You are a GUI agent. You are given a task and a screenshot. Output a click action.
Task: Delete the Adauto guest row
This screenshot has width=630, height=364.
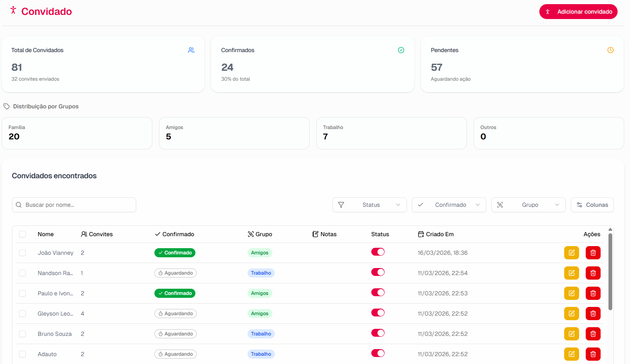pyautogui.click(x=593, y=354)
